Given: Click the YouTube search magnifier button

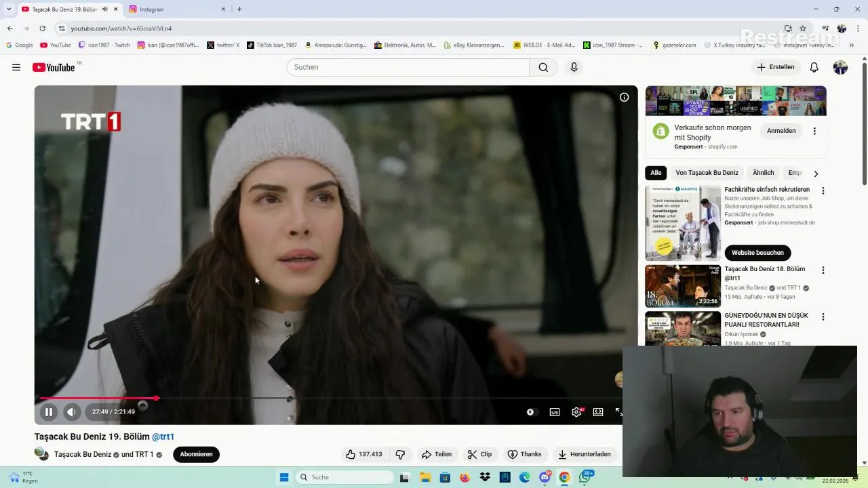Looking at the screenshot, I should [x=543, y=67].
